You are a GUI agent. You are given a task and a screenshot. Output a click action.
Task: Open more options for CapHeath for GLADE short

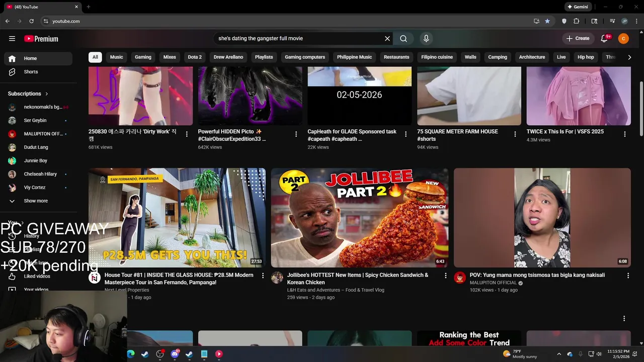[x=406, y=134]
